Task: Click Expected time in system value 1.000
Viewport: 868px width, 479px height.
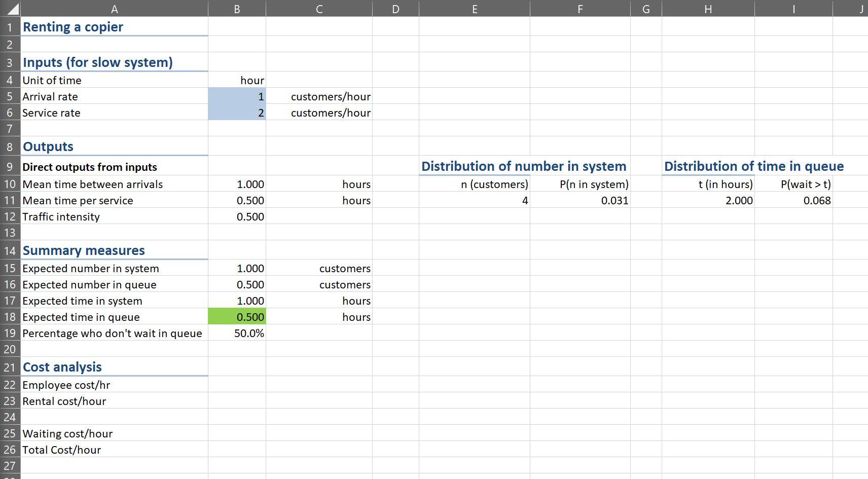Action: (237, 301)
